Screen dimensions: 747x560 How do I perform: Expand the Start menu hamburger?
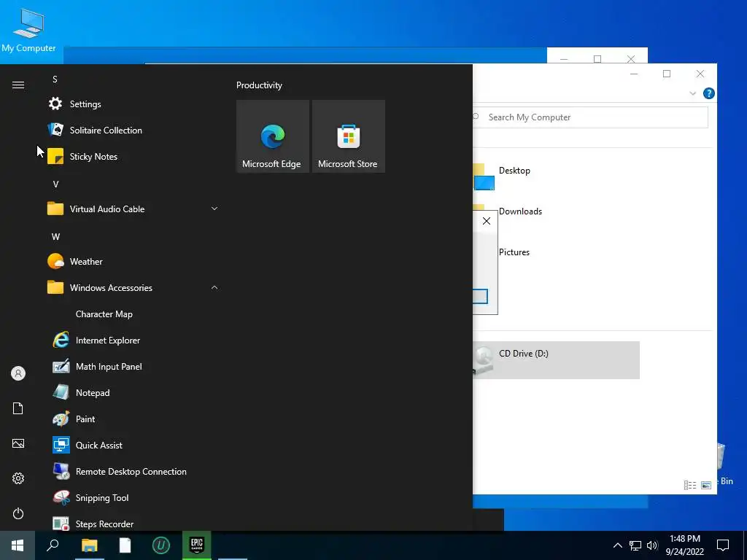click(x=18, y=85)
